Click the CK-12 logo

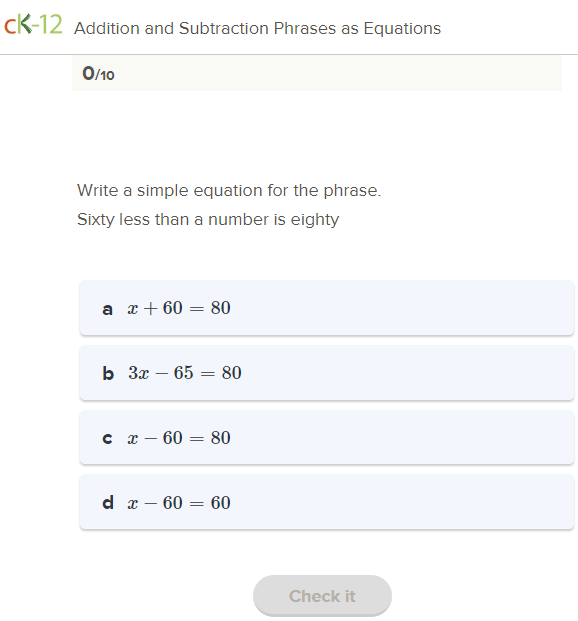coord(33,25)
